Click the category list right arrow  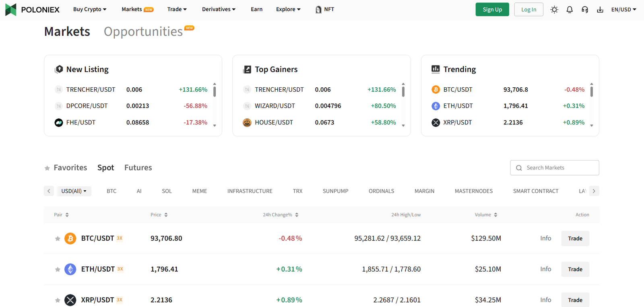[594, 191]
